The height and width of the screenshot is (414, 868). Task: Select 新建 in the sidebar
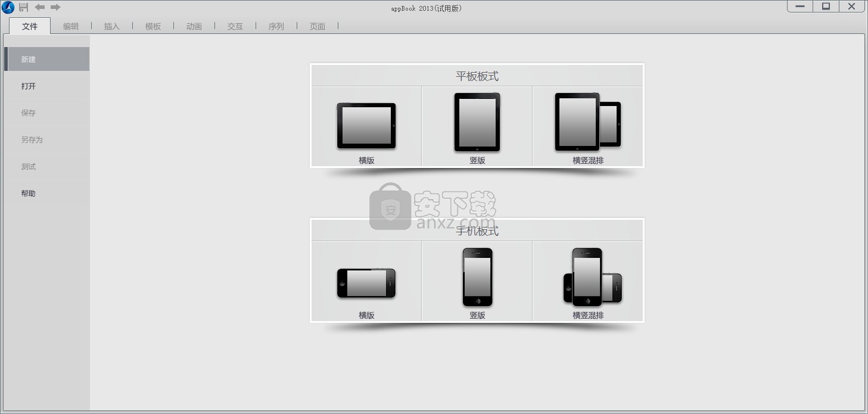click(46, 60)
